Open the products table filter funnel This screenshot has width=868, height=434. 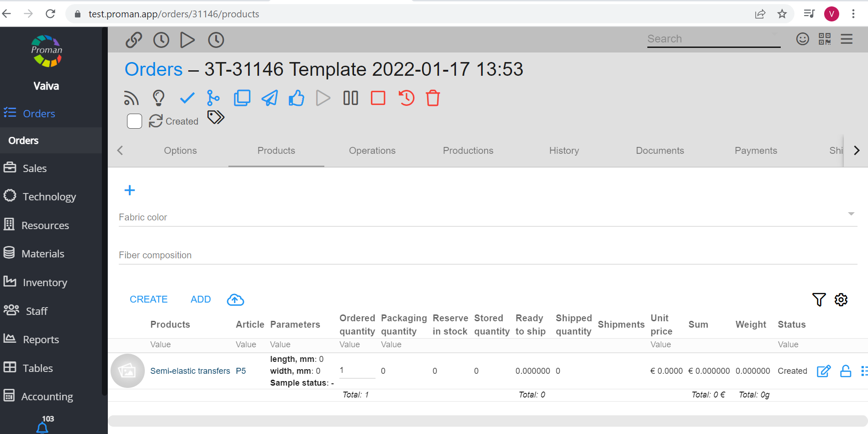coord(819,300)
